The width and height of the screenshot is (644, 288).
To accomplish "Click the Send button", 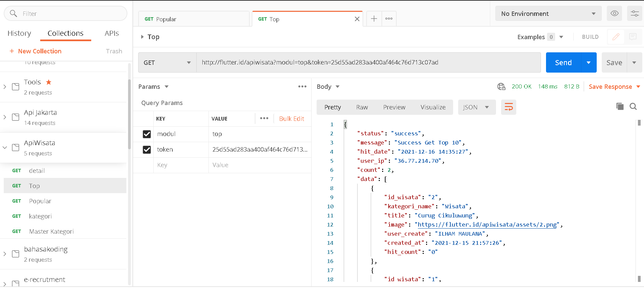I will pos(563,62).
